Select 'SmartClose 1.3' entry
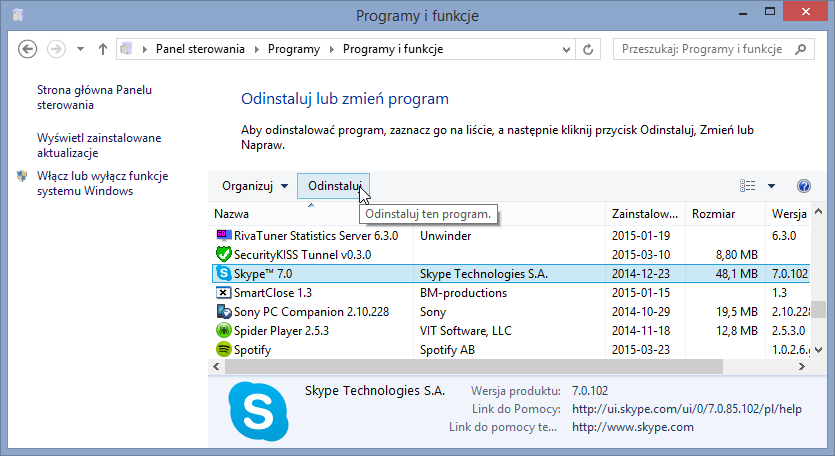 coord(273,293)
